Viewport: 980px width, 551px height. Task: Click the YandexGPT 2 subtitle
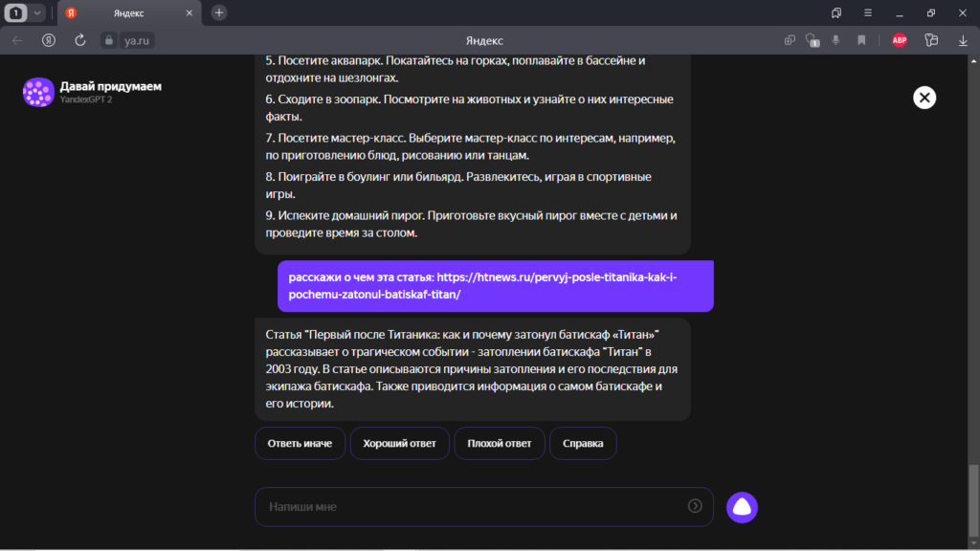(86, 99)
